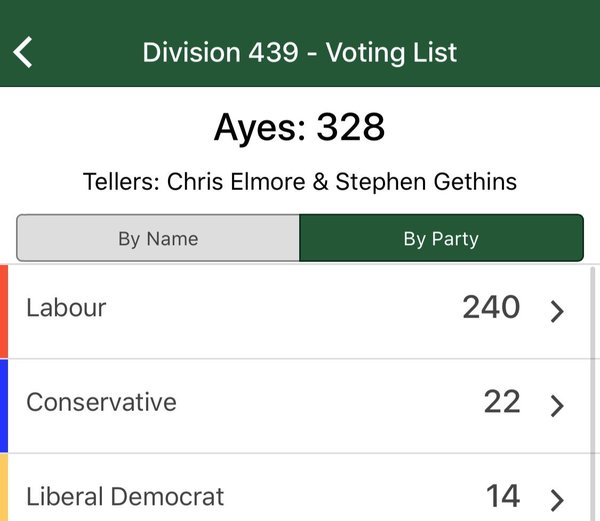Viewport: 600px width, 521px height.
Task: Select the By Party tab
Action: coord(441,239)
